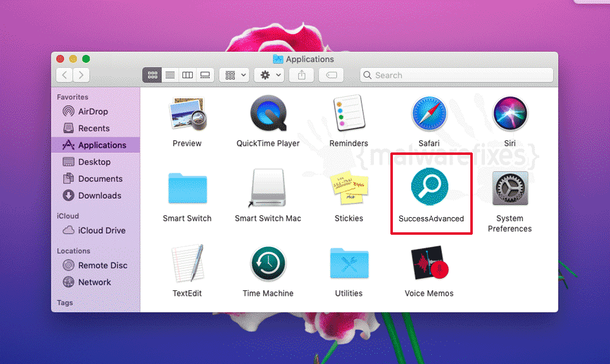Open the Reminders app
The width and height of the screenshot is (610, 364).
(x=349, y=113)
